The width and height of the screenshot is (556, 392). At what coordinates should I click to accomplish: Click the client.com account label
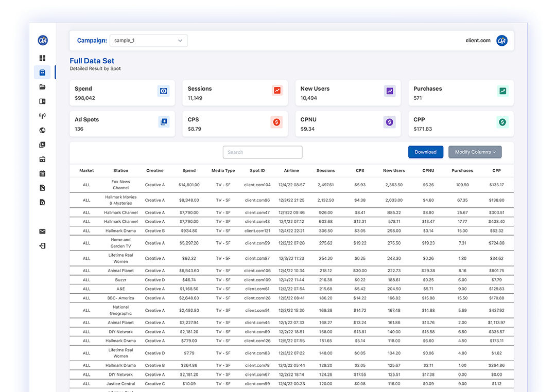pos(478,41)
